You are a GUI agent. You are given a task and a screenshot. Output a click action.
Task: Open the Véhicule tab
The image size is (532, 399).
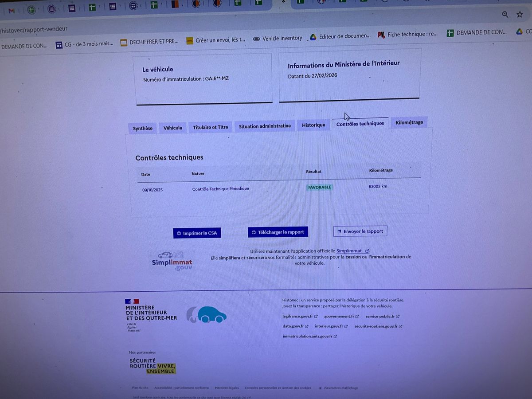[x=173, y=128]
